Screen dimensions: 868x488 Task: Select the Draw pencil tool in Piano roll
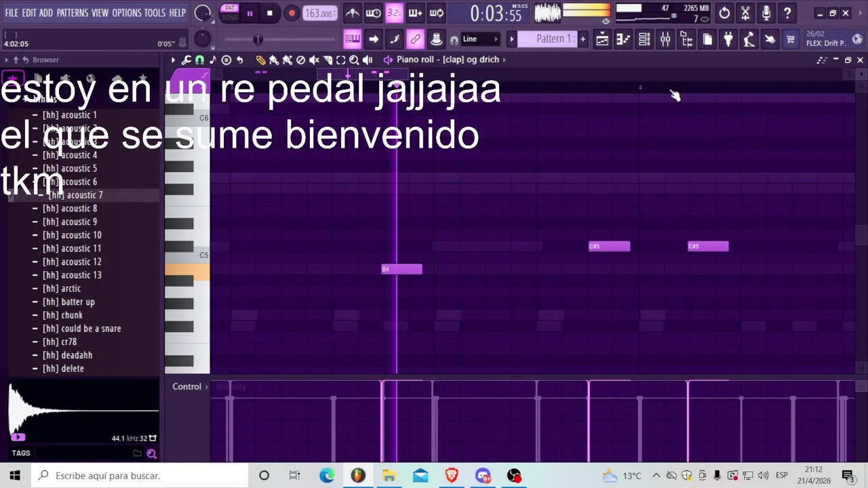(260, 60)
